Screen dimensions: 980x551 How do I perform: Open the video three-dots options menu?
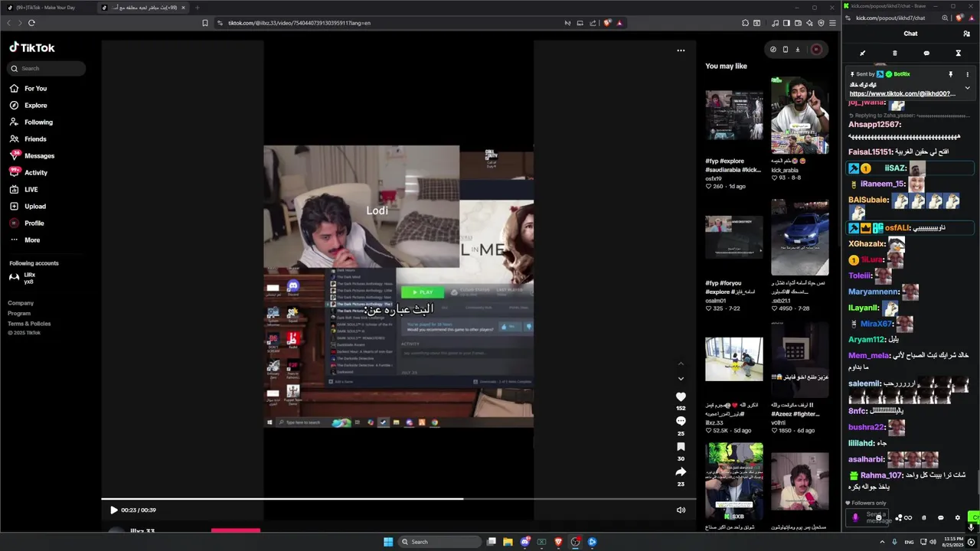681,51
